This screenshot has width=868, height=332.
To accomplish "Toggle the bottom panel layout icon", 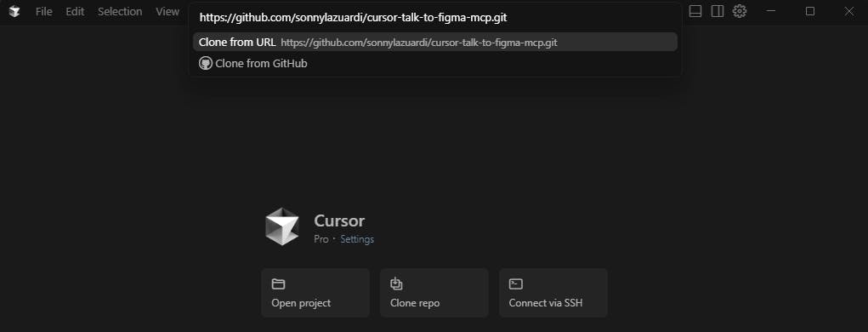I will [695, 11].
